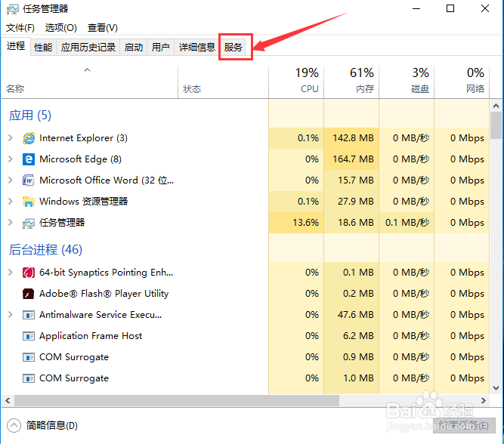
Task: Expand the Windows 资源管理器 group
Action: [11, 202]
